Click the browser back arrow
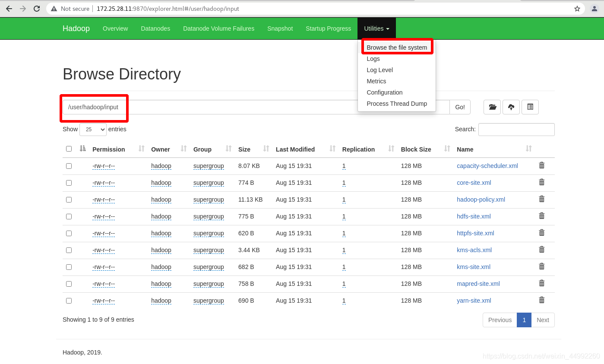Screen dimensions: 604x364 (9, 9)
